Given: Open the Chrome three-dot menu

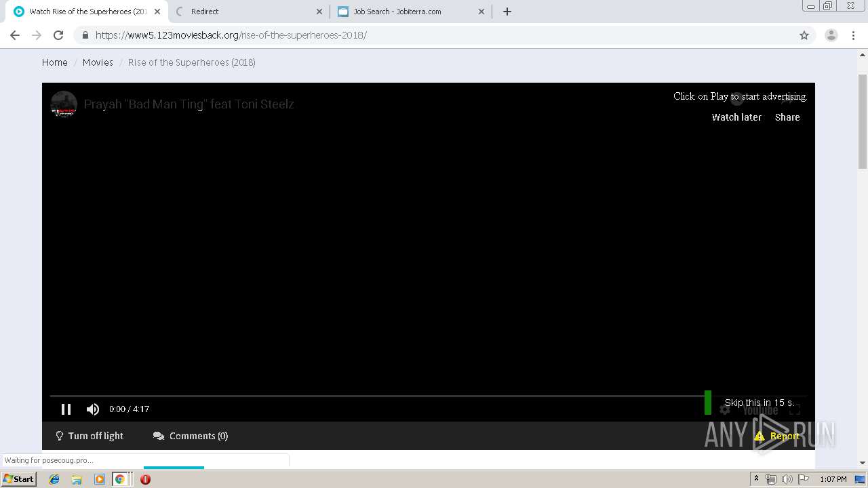Looking at the screenshot, I should [x=854, y=35].
